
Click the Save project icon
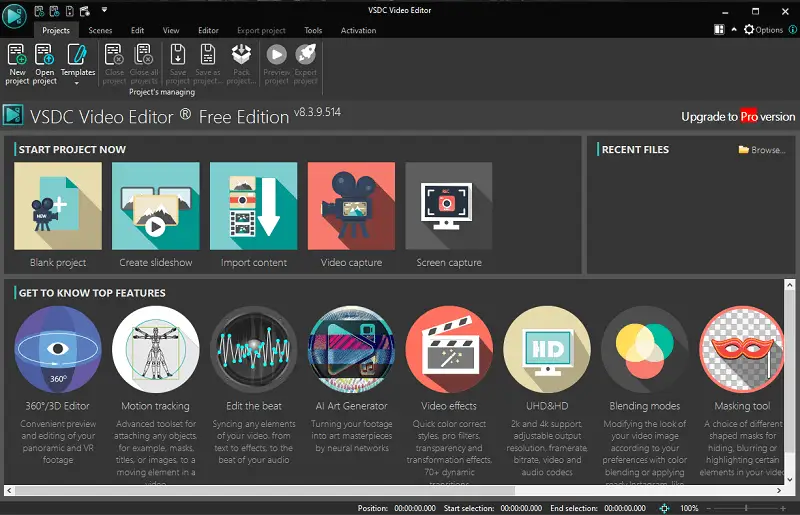coord(178,55)
